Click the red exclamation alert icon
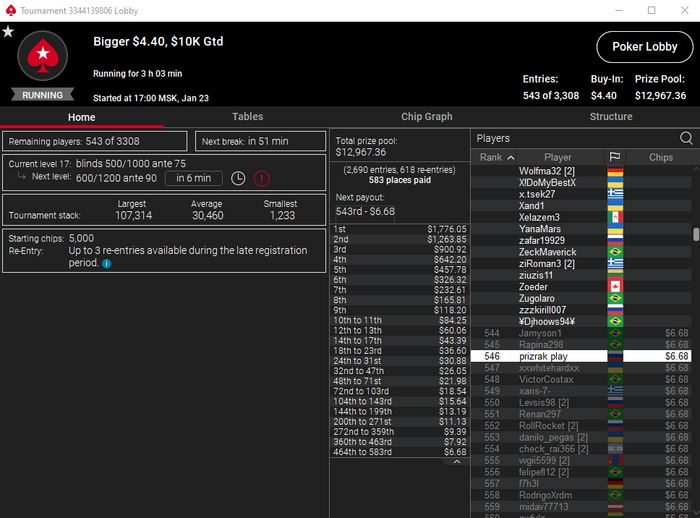This screenshot has width=700, height=518. [x=262, y=179]
